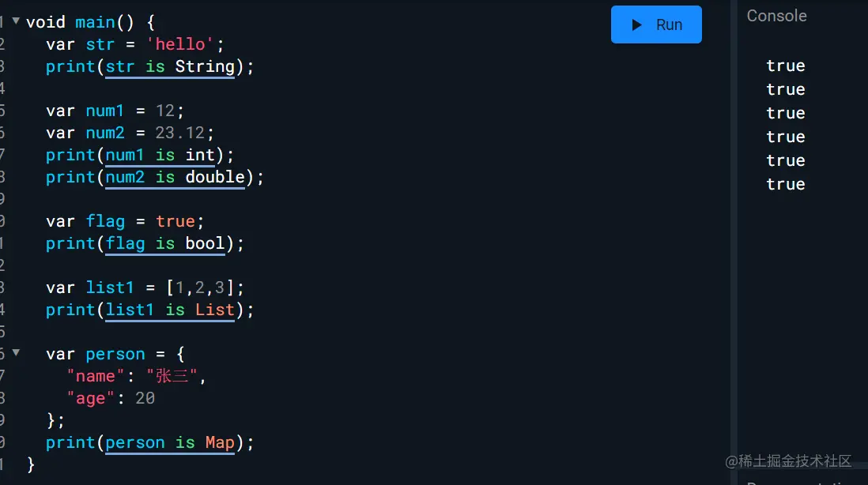
Task: Click the print(num2 is double) statement
Action: [x=155, y=178]
